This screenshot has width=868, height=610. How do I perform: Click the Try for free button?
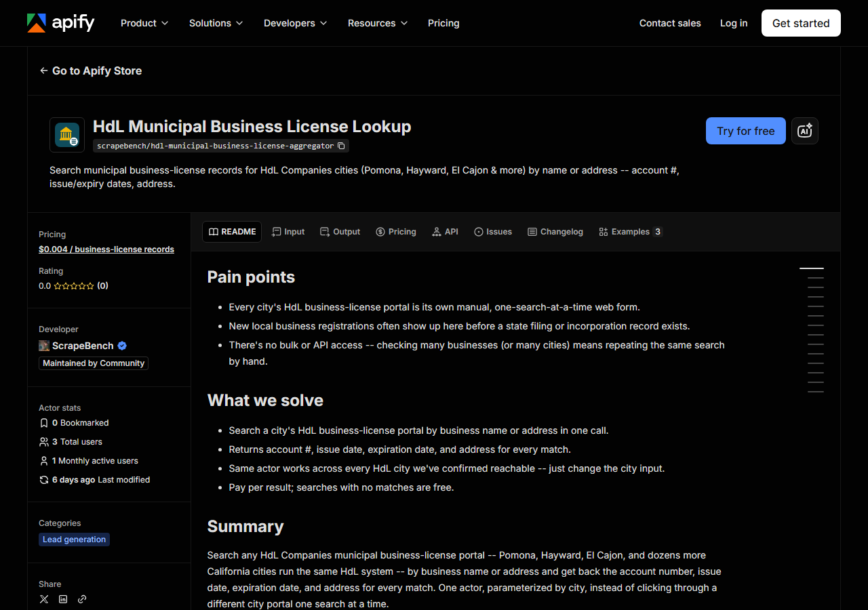[x=746, y=131]
